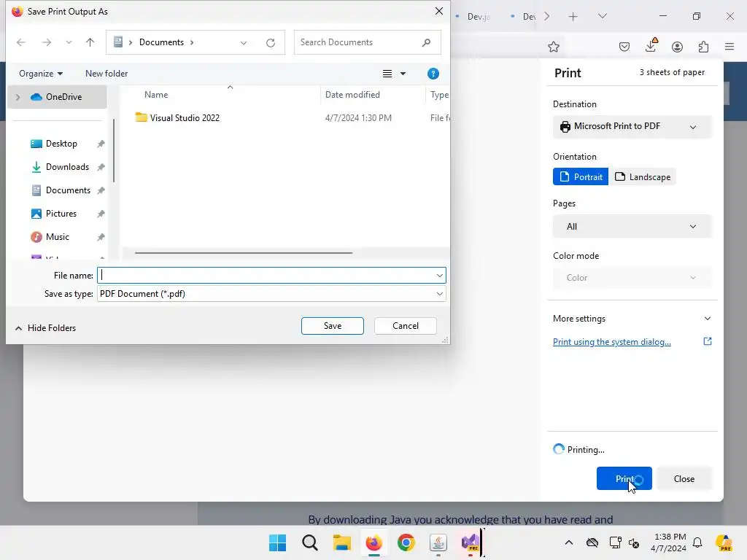This screenshot has height=560, width=747.
Task: Open Visual Studio Preview on taskbar
Action: pos(471,542)
